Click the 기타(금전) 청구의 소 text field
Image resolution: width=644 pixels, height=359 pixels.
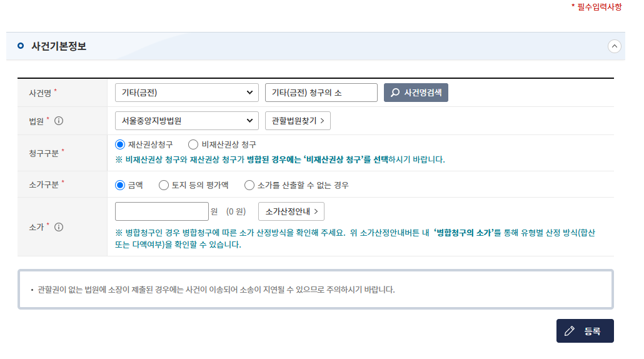coord(321,93)
